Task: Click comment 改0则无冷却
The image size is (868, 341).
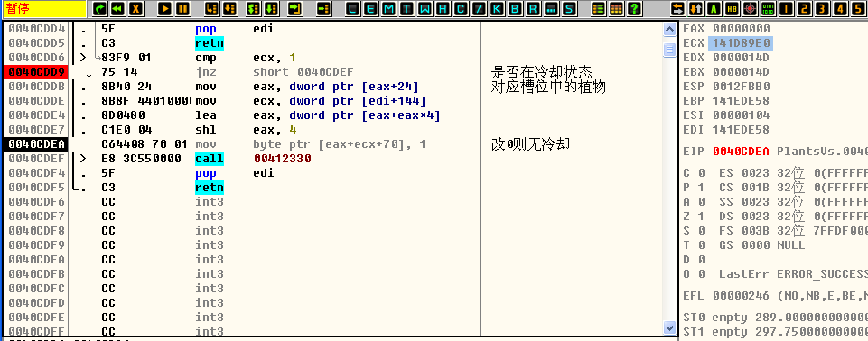Action: click(x=530, y=145)
